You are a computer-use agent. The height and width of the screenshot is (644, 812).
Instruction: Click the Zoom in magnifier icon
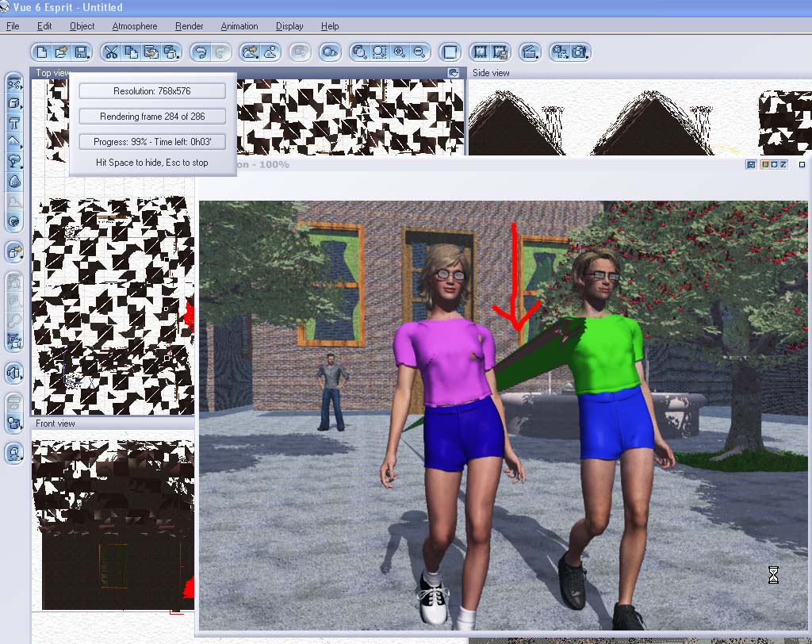tap(400, 52)
